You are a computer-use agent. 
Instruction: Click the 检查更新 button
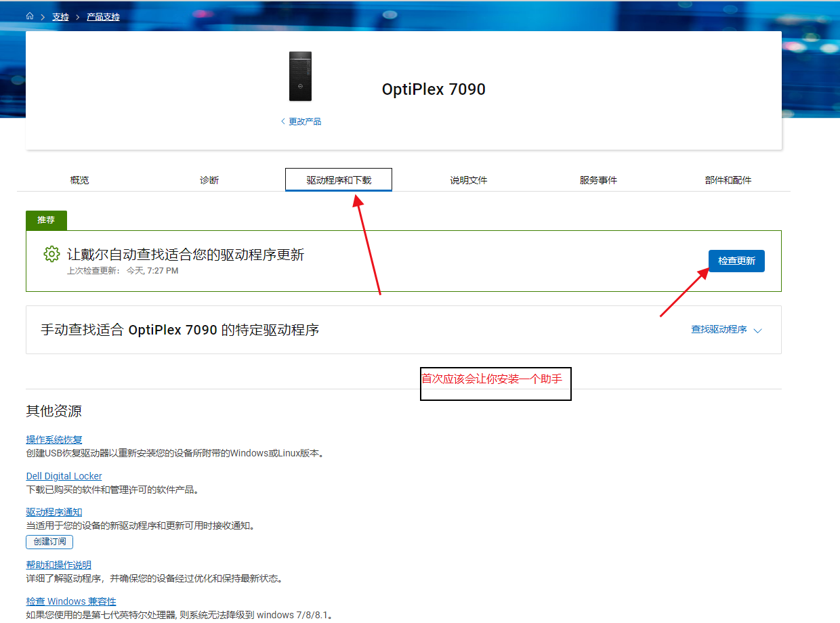pos(736,261)
